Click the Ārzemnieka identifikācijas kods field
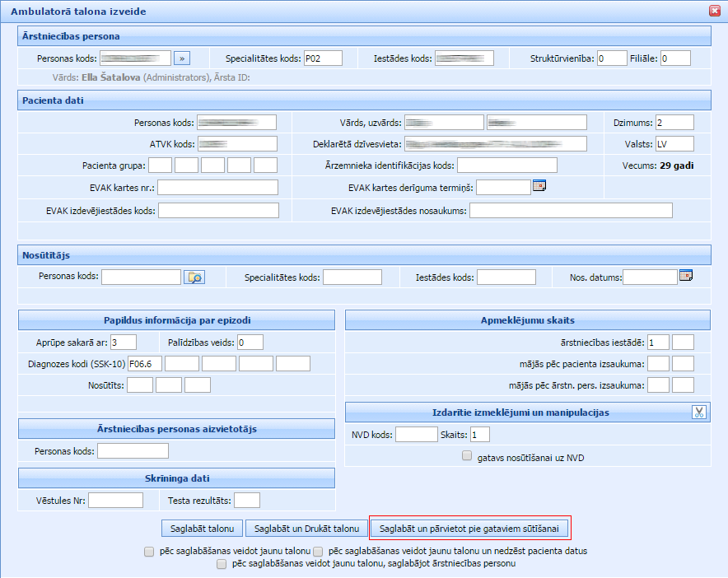Image resolution: width=728 pixels, height=578 pixels. click(x=507, y=165)
